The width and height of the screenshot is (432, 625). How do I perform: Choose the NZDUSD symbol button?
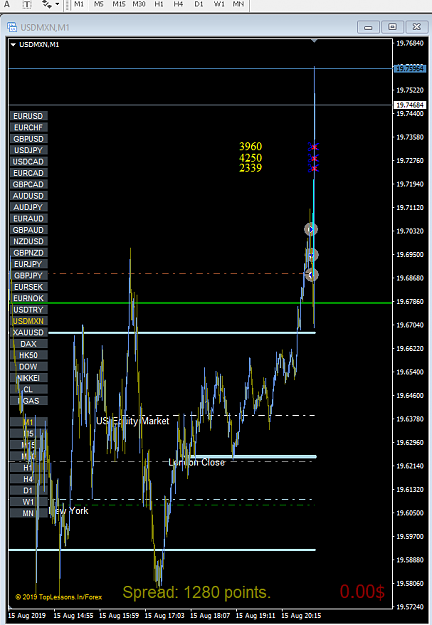[29, 241]
